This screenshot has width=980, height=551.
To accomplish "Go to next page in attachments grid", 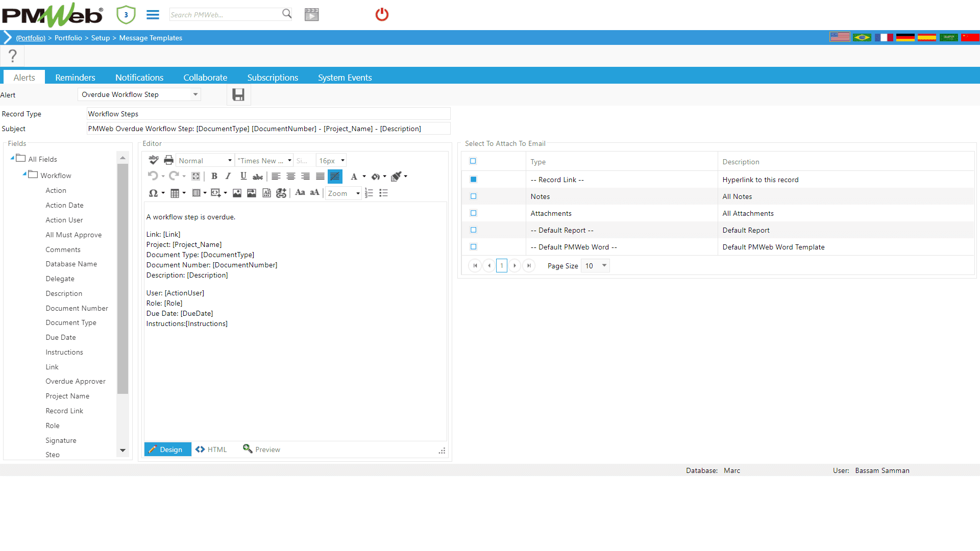I will pos(515,266).
